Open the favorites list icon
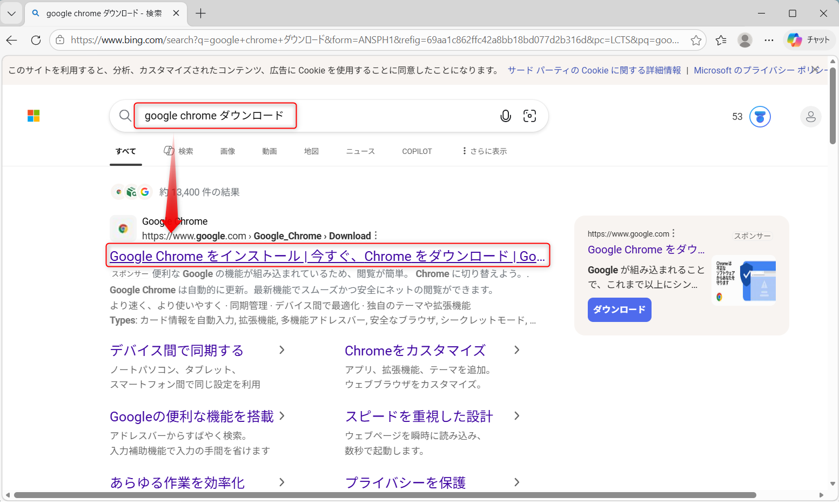Screen dimensions: 839x504 (x=721, y=40)
